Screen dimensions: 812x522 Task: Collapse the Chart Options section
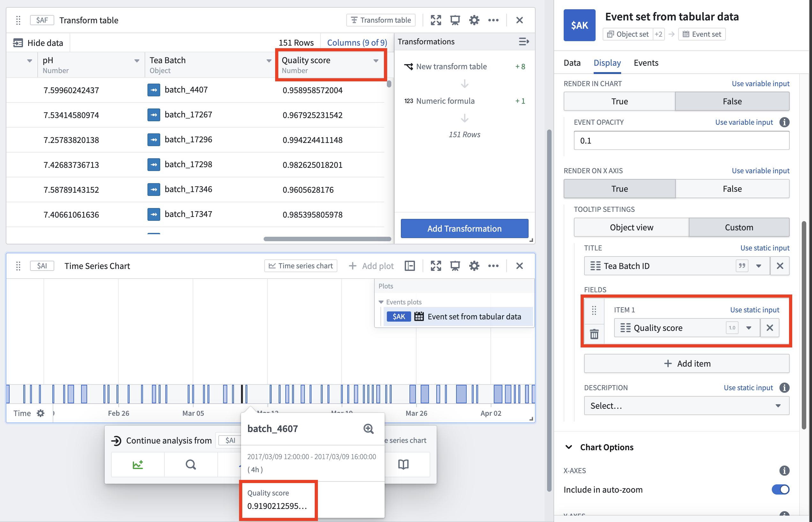pyautogui.click(x=569, y=447)
